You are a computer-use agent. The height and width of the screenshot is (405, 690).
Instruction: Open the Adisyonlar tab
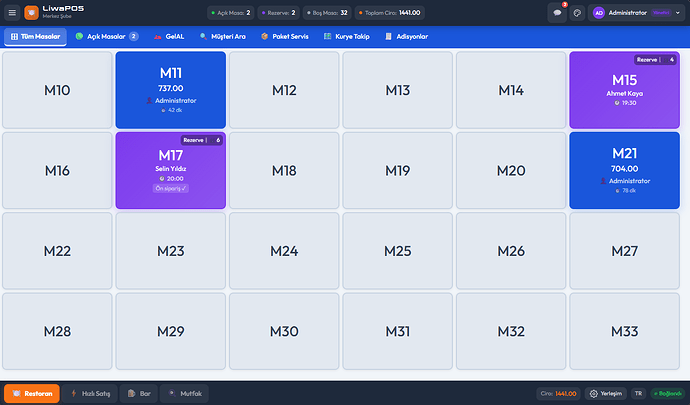tap(406, 36)
